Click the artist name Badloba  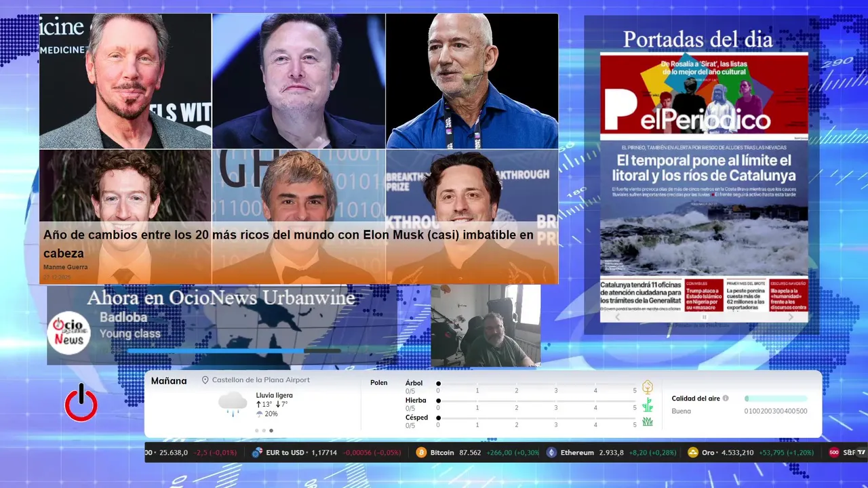click(x=123, y=317)
